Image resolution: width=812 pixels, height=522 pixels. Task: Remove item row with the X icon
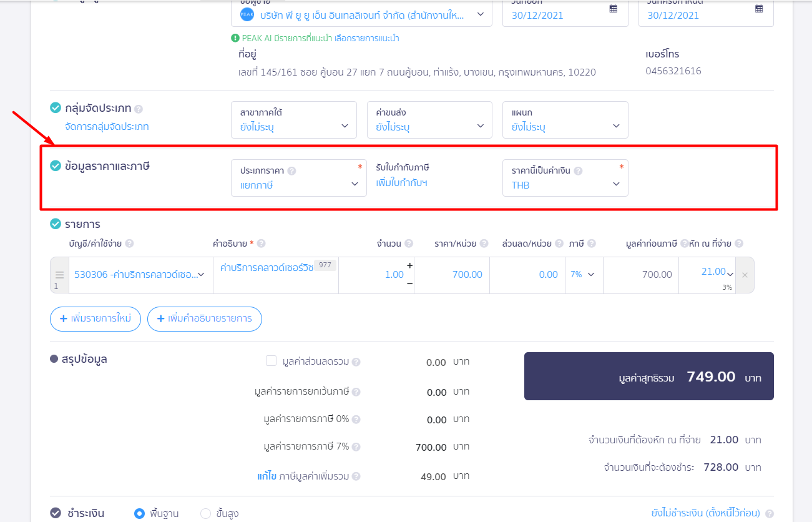744,275
